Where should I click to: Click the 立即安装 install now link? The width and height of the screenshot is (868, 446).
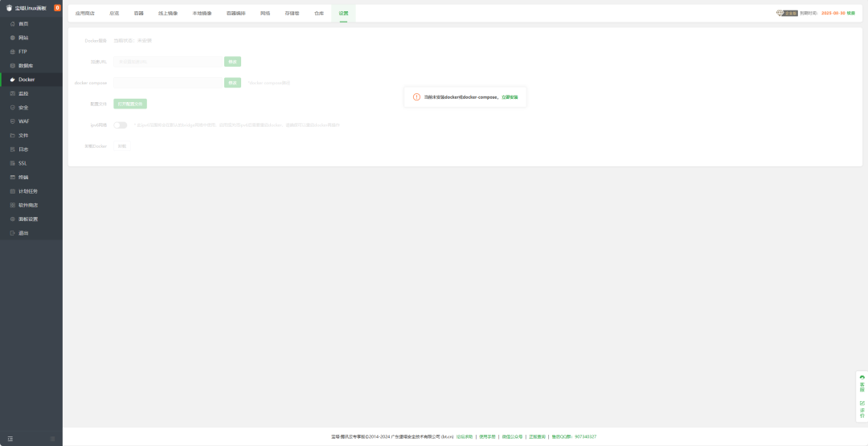[510, 97]
